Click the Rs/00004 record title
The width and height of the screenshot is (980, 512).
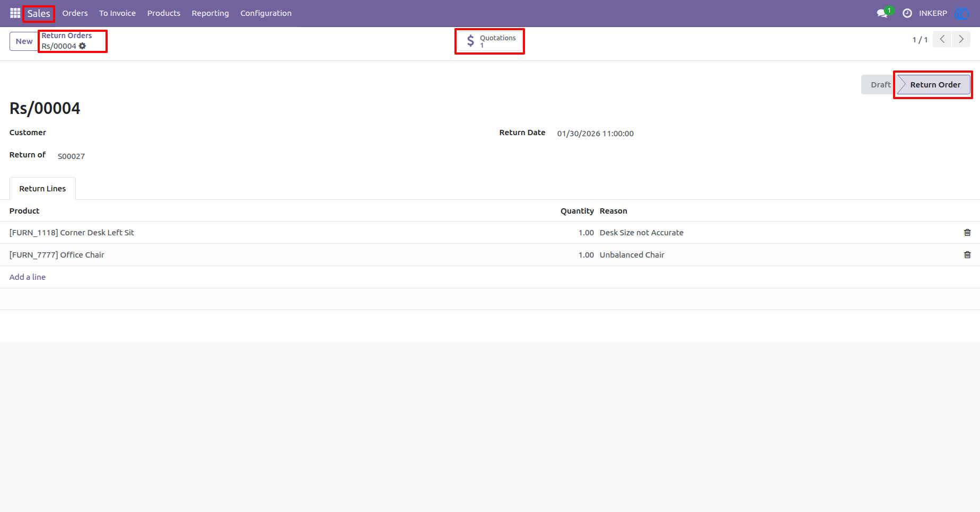[45, 108]
